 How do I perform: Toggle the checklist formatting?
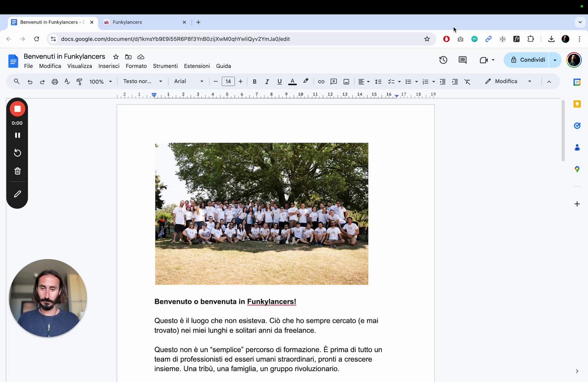391,81
